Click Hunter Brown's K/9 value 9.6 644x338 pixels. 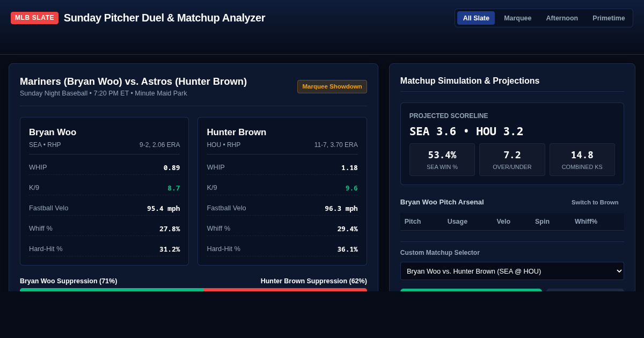(352, 188)
